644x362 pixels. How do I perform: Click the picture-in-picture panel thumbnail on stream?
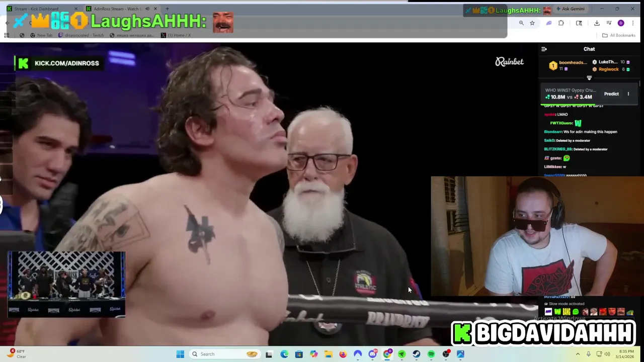66,285
